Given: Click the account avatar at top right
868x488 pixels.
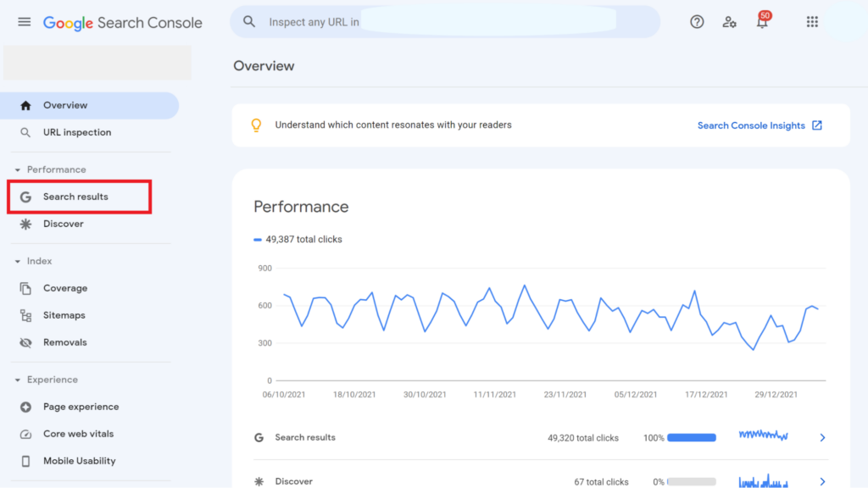Looking at the screenshot, I should [847, 22].
